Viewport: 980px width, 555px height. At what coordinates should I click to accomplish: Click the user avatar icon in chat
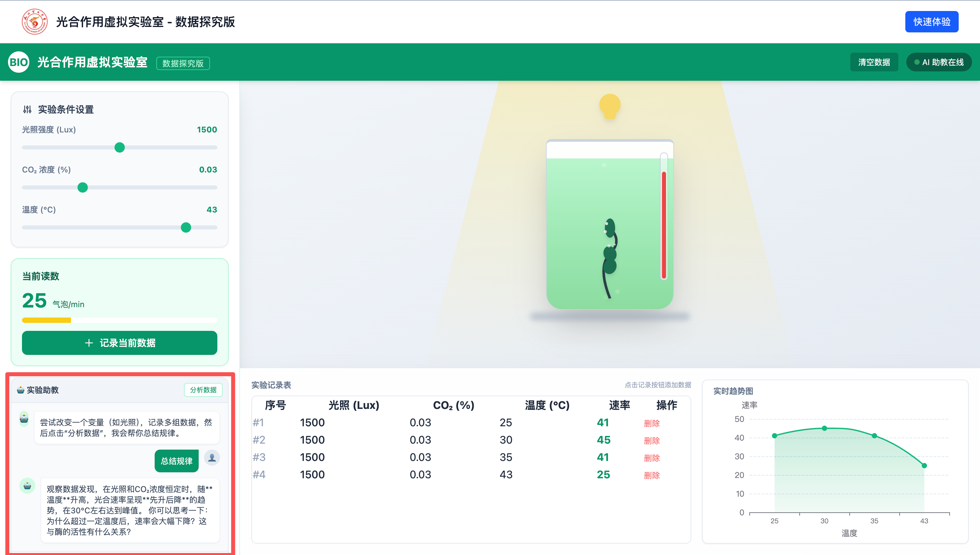click(212, 457)
